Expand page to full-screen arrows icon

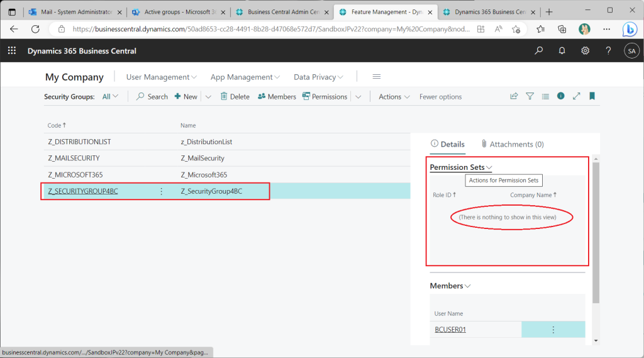pyautogui.click(x=576, y=96)
